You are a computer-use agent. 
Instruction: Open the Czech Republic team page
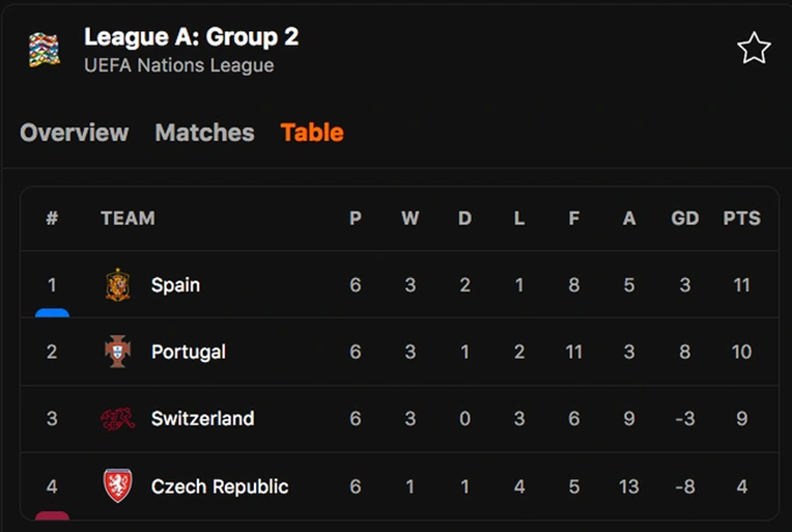click(219, 486)
